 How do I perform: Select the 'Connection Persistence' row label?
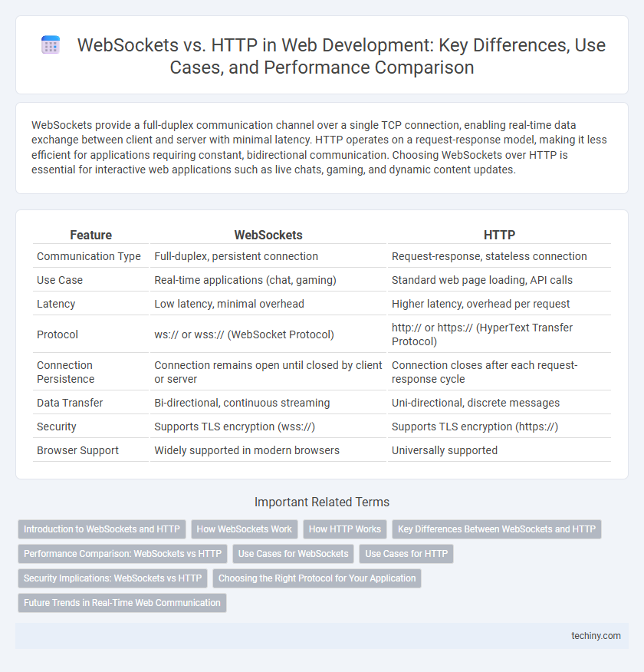tap(65, 372)
